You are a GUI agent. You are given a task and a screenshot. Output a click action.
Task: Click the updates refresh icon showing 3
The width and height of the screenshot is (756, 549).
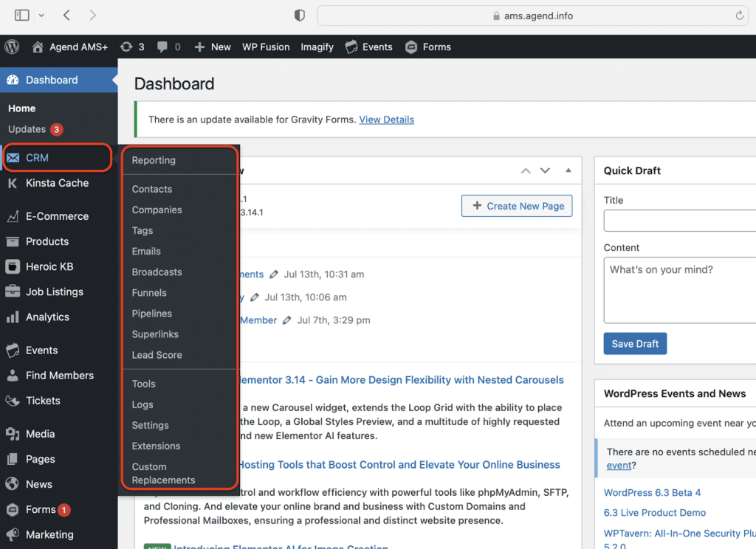click(126, 46)
